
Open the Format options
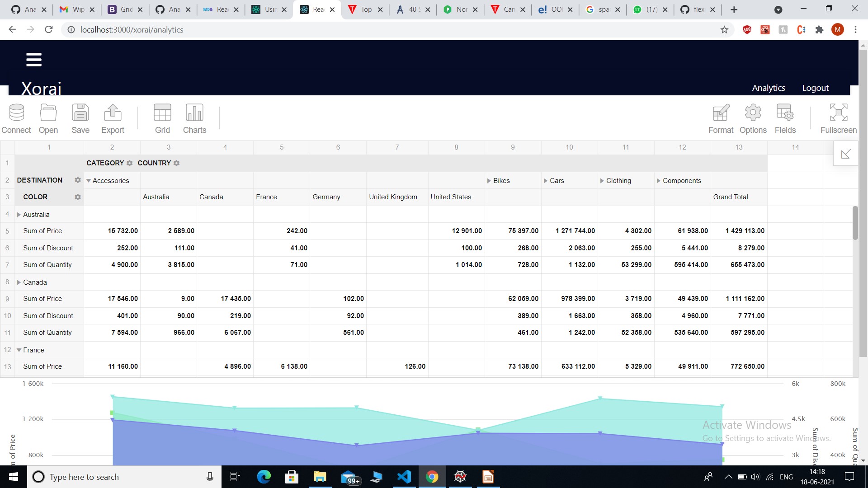click(x=721, y=118)
